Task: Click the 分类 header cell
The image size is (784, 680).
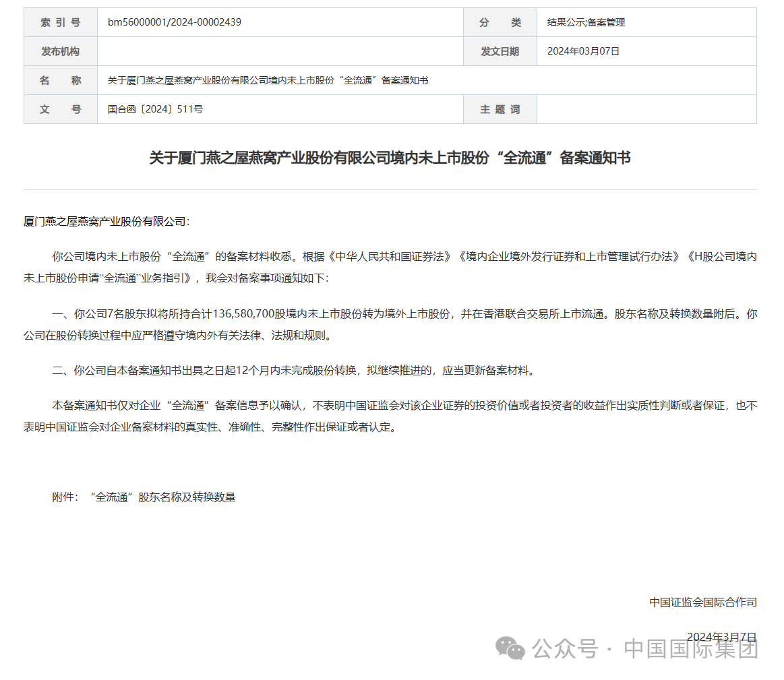Action: [x=500, y=22]
